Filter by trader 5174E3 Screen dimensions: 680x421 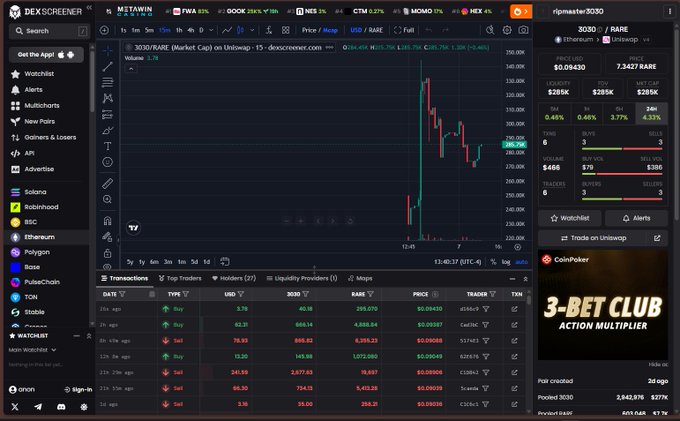[486, 341]
